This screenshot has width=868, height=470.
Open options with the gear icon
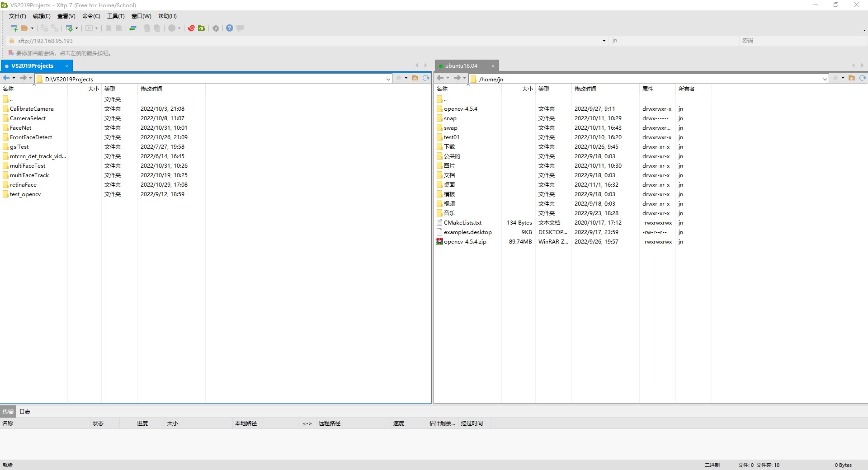coord(216,28)
